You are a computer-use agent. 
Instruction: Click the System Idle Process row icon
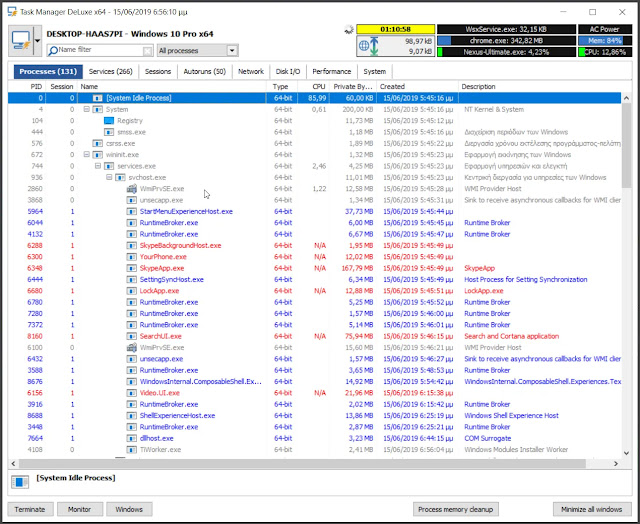coord(97,98)
